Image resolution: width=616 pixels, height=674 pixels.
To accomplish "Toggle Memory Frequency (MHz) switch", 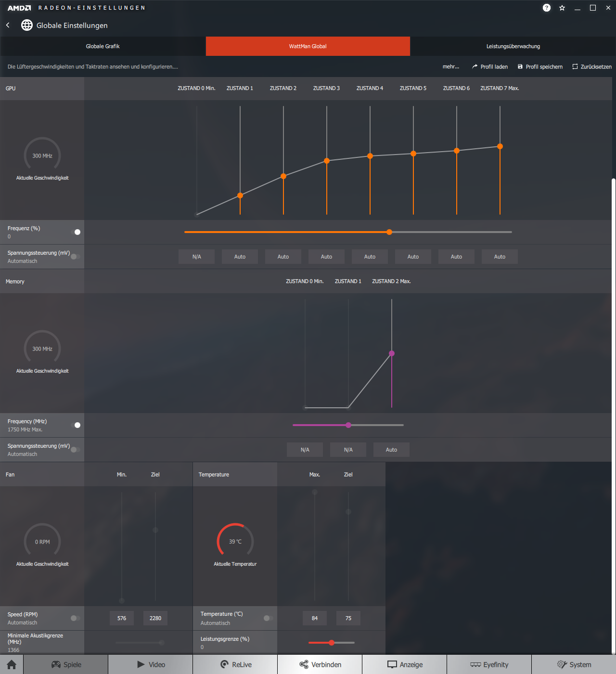I will pyautogui.click(x=76, y=425).
